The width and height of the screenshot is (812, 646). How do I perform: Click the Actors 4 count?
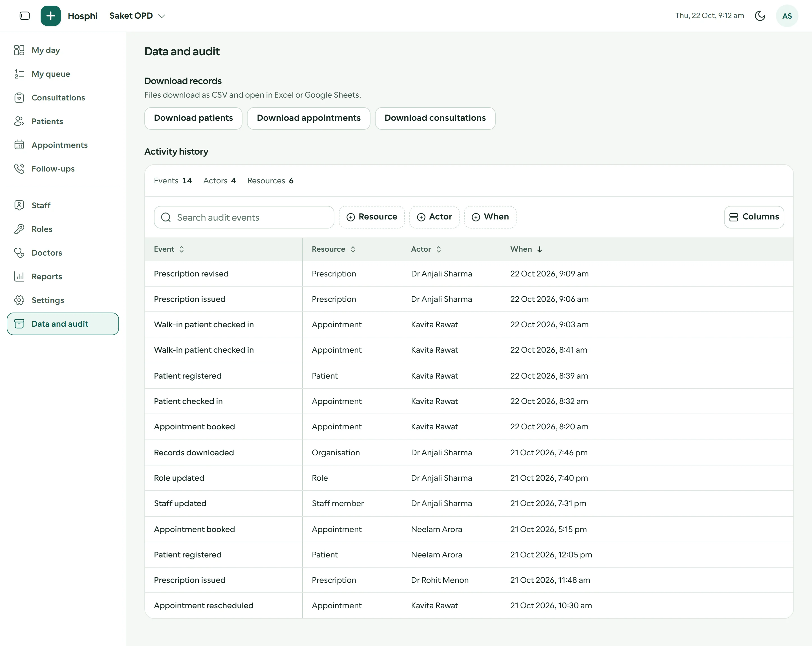(x=220, y=181)
